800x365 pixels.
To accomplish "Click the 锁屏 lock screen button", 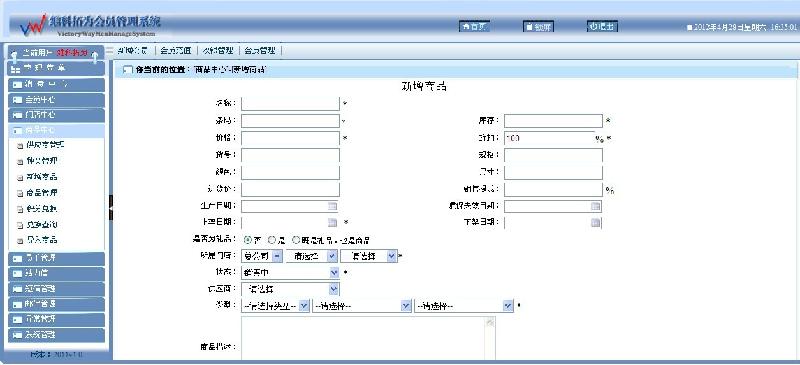I will pos(538,27).
